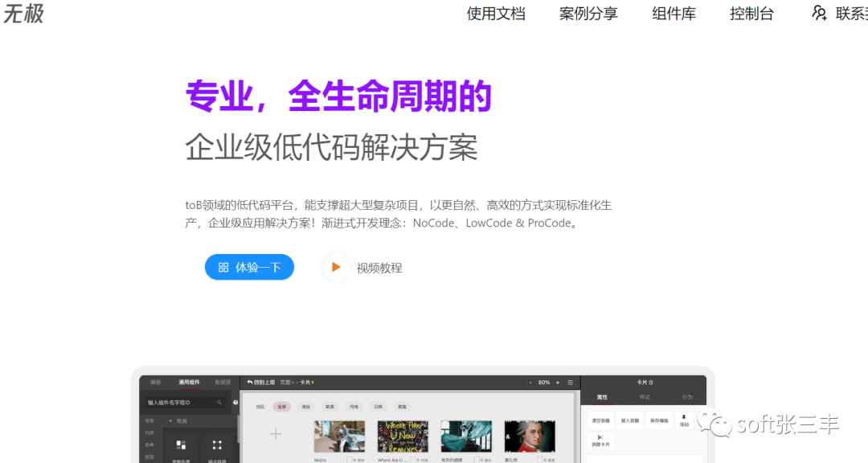The image size is (868, 463).
Task: Go to 组件库 in the navigation bar
Action: (x=674, y=14)
